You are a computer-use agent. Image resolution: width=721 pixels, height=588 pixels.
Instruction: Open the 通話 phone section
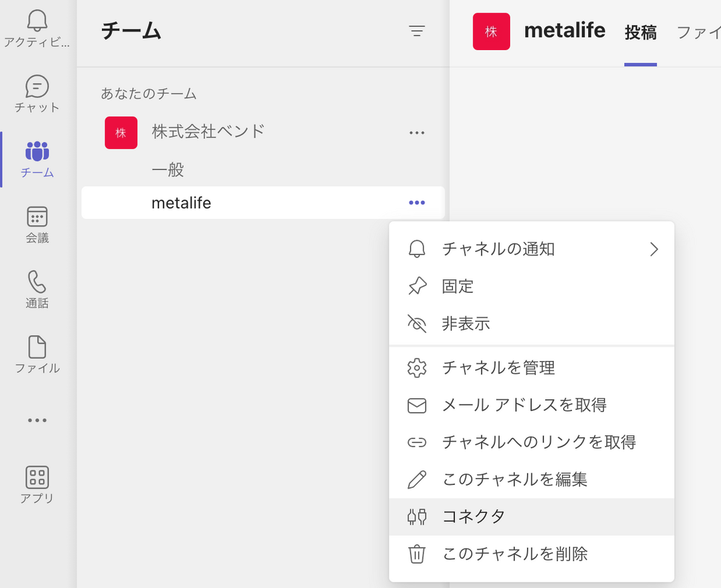37,290
